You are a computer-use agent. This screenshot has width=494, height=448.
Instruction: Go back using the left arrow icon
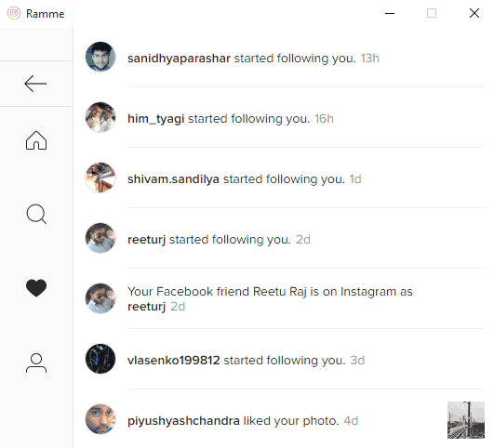35,84
